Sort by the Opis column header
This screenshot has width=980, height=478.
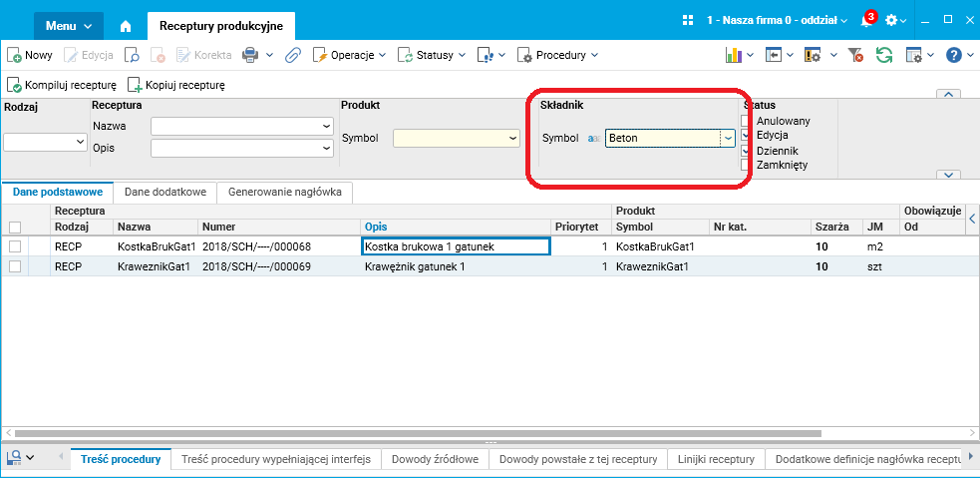(455, 227)
